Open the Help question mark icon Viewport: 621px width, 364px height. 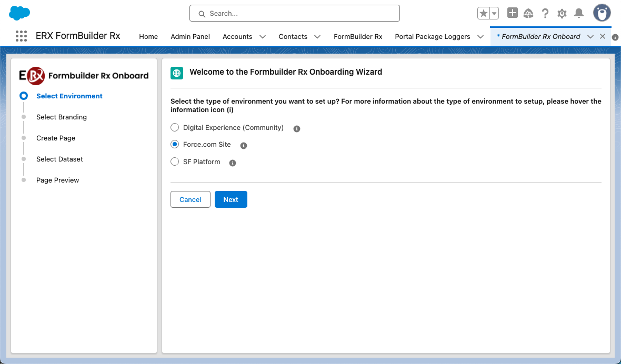[545, 14]
